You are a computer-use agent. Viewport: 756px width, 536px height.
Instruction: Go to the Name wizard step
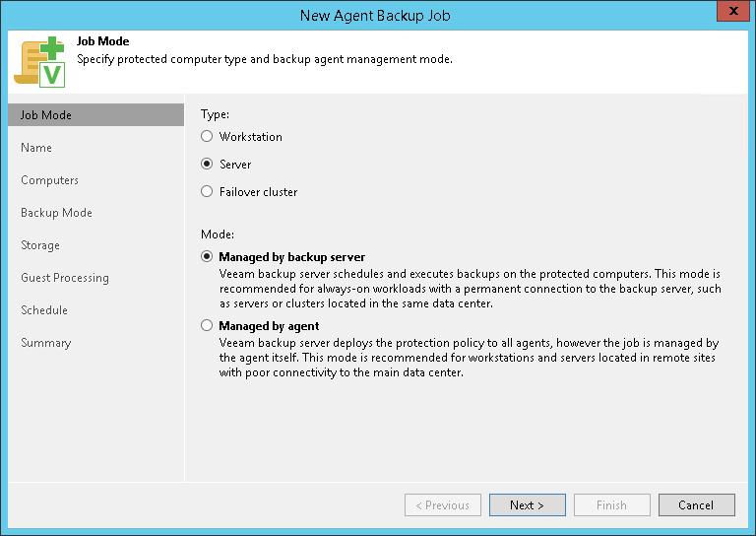click(x=36, y=148)
